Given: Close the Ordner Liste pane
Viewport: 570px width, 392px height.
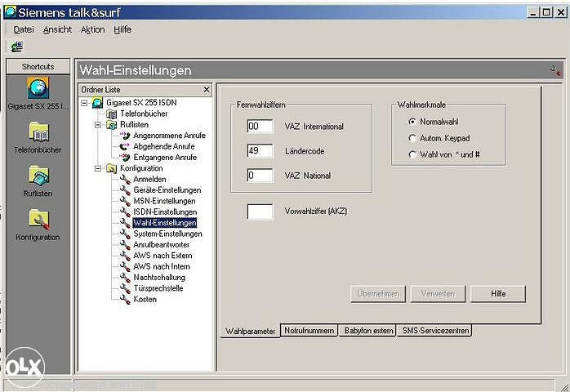Looking at the screenshot, I should (x=207, y=90).
